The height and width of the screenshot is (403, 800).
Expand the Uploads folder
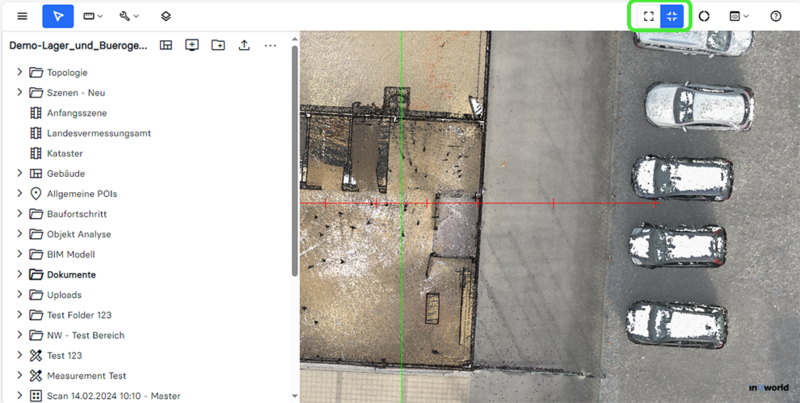click(x=19, y=294)
